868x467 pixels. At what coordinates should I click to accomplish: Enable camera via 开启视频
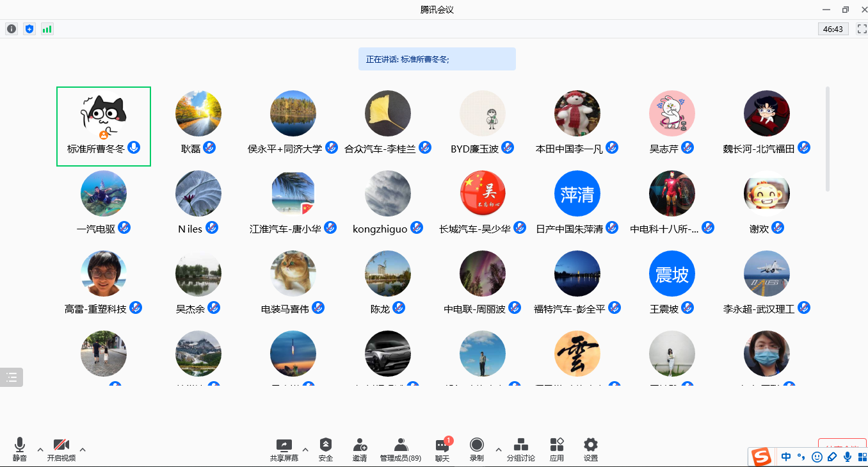[61, 448]
